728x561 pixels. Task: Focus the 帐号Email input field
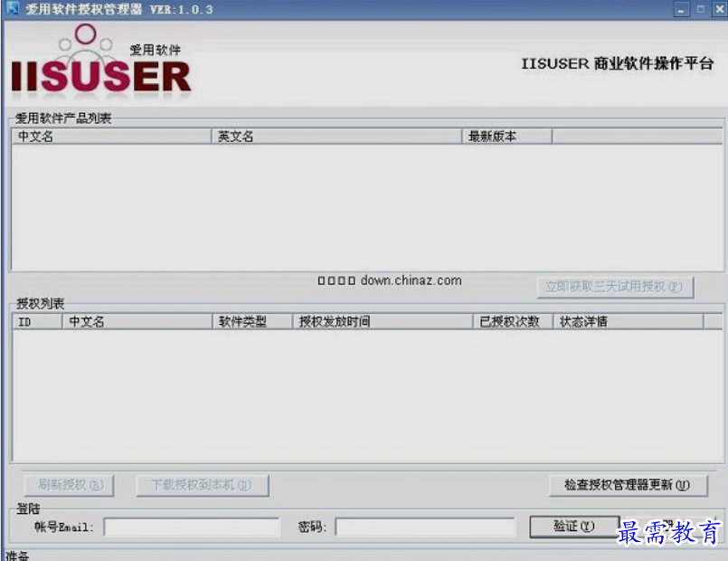pos(192,528)
